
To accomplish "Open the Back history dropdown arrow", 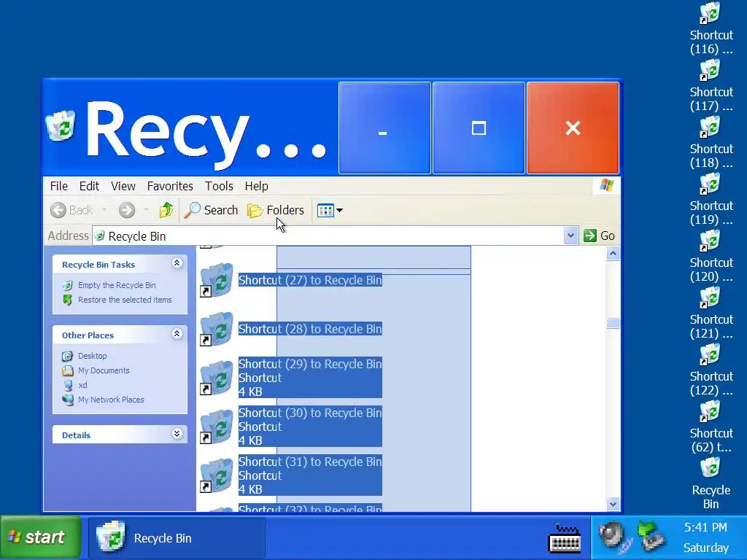I will (x=104, y=210).
